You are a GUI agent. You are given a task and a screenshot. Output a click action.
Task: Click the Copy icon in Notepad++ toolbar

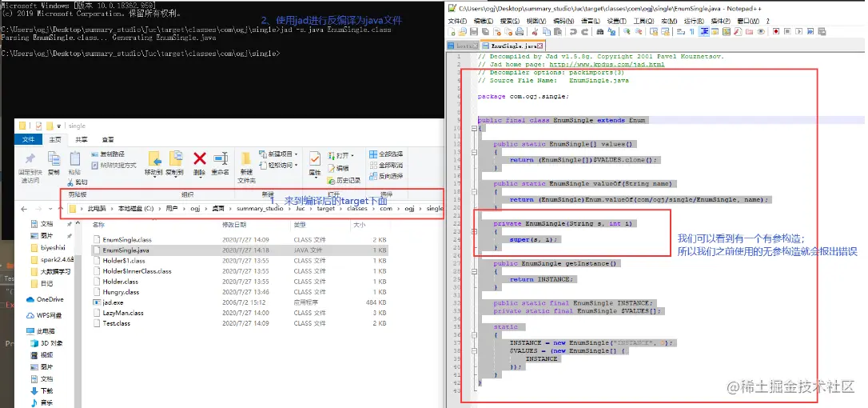point(547,31)
